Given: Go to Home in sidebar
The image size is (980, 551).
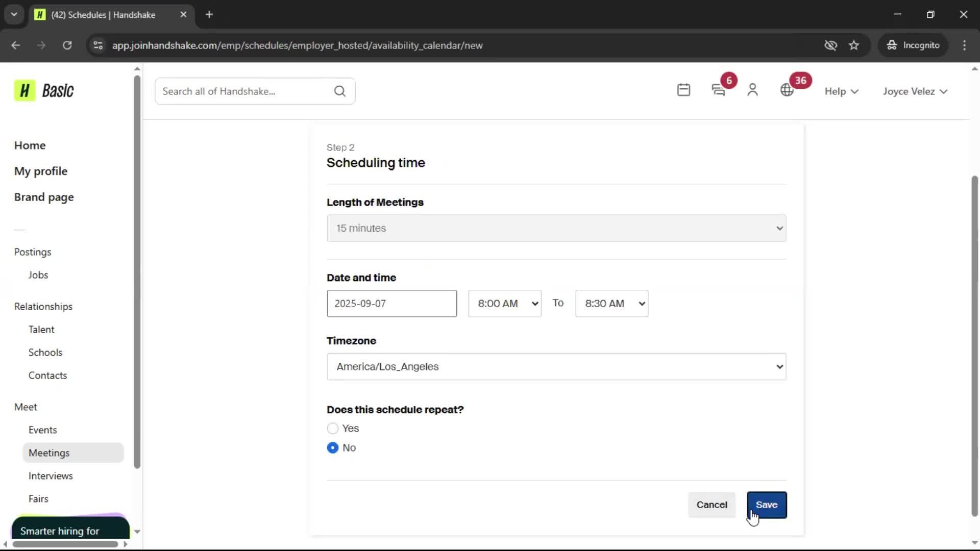Looking at the screenshot, I should (30, 145).
